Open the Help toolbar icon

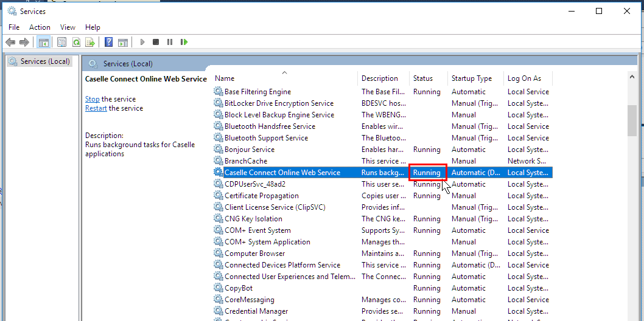tap(108, 42)
